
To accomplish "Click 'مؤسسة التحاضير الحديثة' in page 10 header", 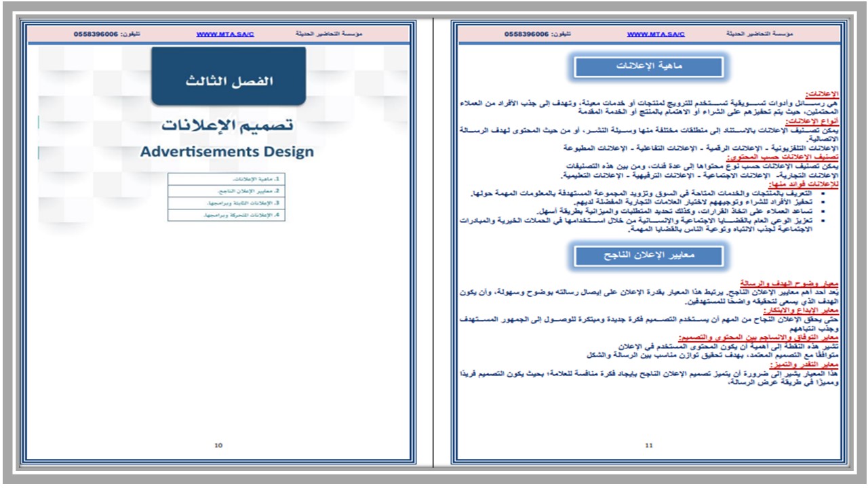I will (x=329, y=34).
